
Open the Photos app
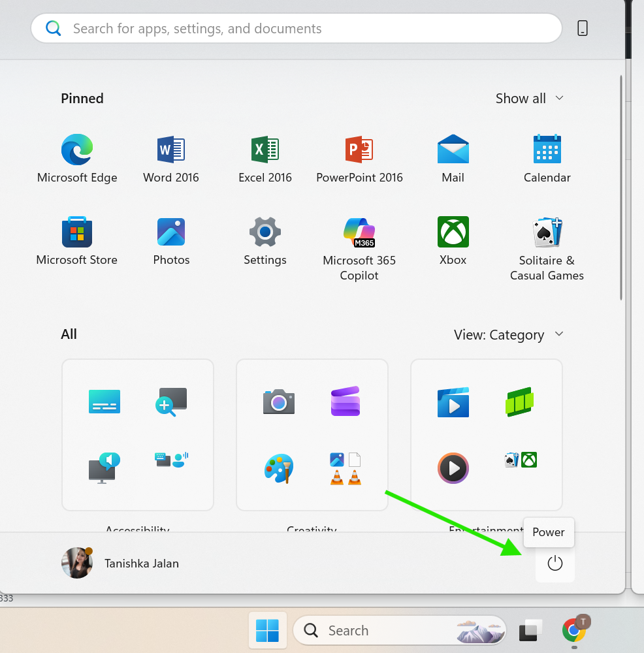click(170, 241)
